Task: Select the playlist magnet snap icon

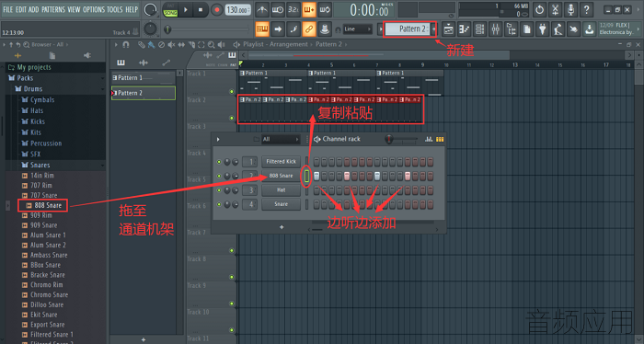Action: [126, 44]
